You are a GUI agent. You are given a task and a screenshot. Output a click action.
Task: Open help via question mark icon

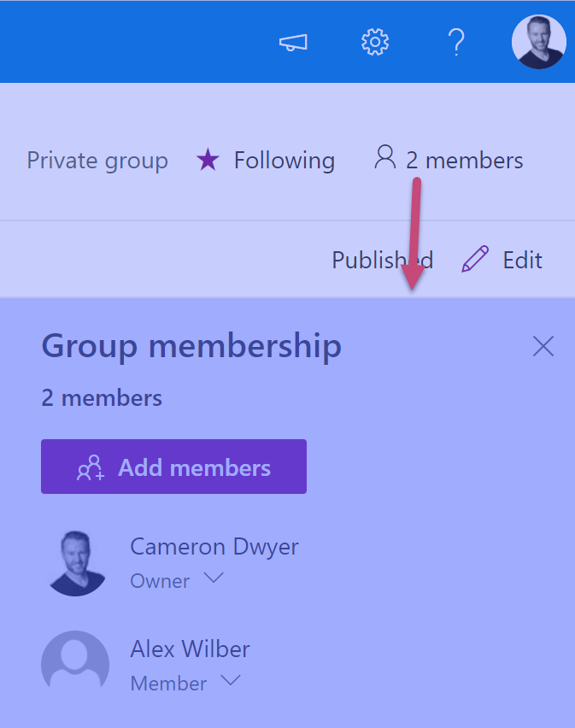pyautogui.click(x=456, y=42)
